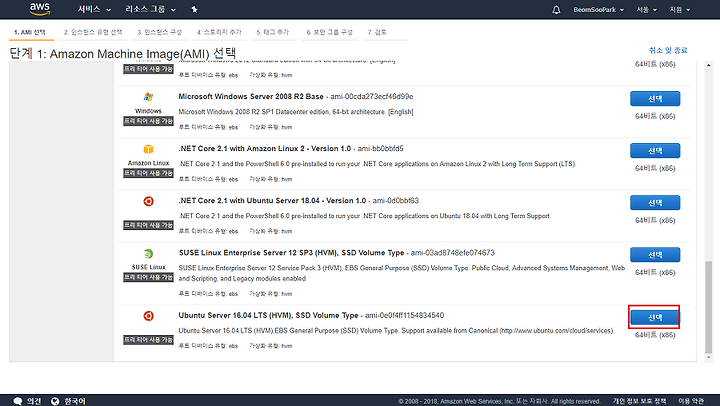Select Microsoft Windows Server 2008 R2 Base AMI
This screenshot has height=406, width=720.
[655, 98]
